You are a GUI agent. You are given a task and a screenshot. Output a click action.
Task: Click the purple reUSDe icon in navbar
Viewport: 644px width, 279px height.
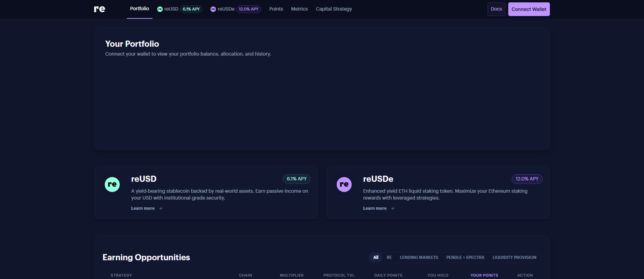point(213,9)
